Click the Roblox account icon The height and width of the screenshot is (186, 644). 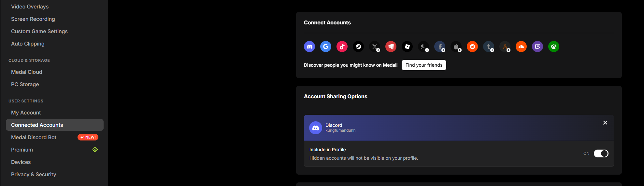[x=407, y=46]
